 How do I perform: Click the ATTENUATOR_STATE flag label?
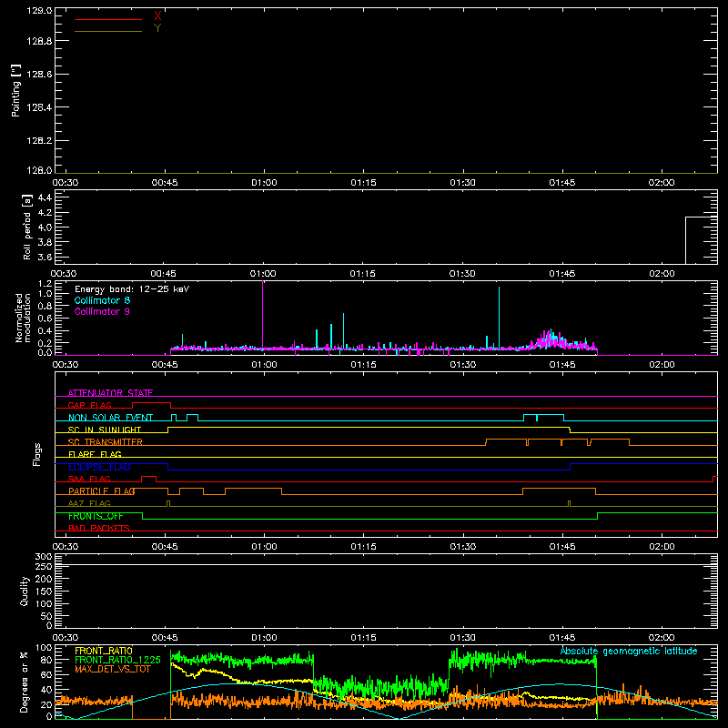110,393
